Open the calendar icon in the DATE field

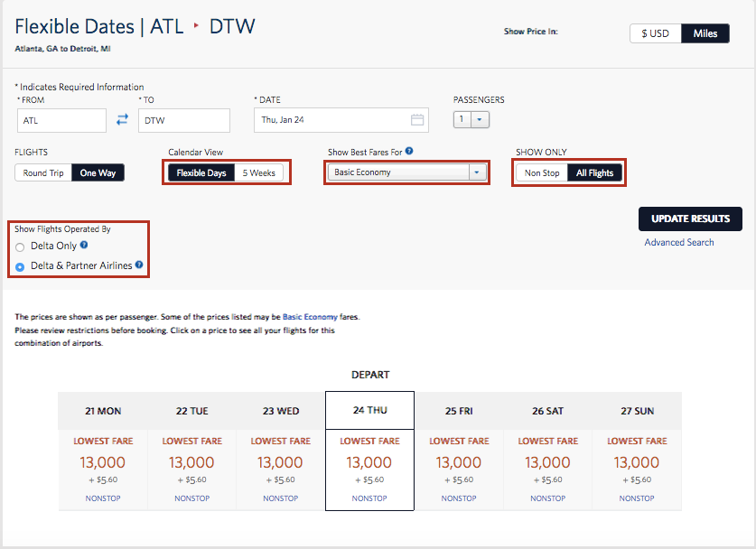[417, 120]
